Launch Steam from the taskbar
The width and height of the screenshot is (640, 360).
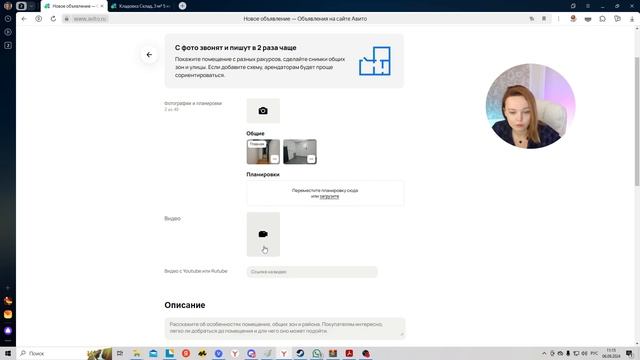[300, 353]
